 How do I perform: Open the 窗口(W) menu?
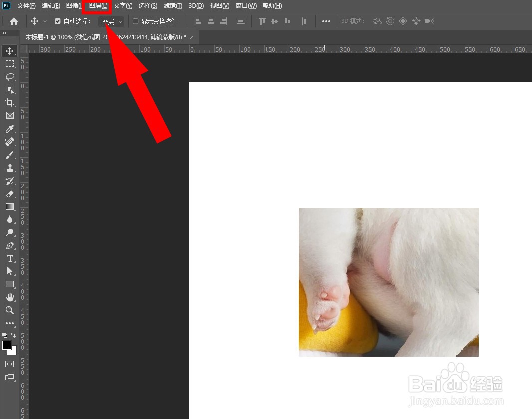[x=246, y=6]
